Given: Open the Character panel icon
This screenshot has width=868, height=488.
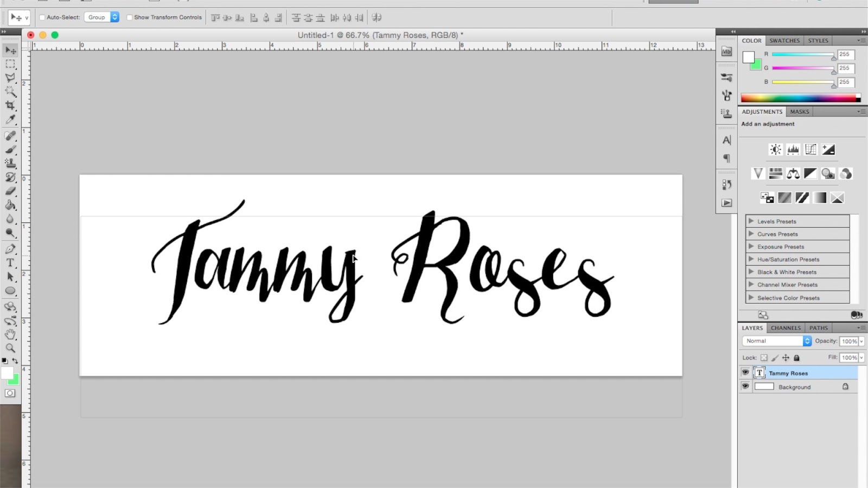Looking at the screenshot, I should pos(727,140).
